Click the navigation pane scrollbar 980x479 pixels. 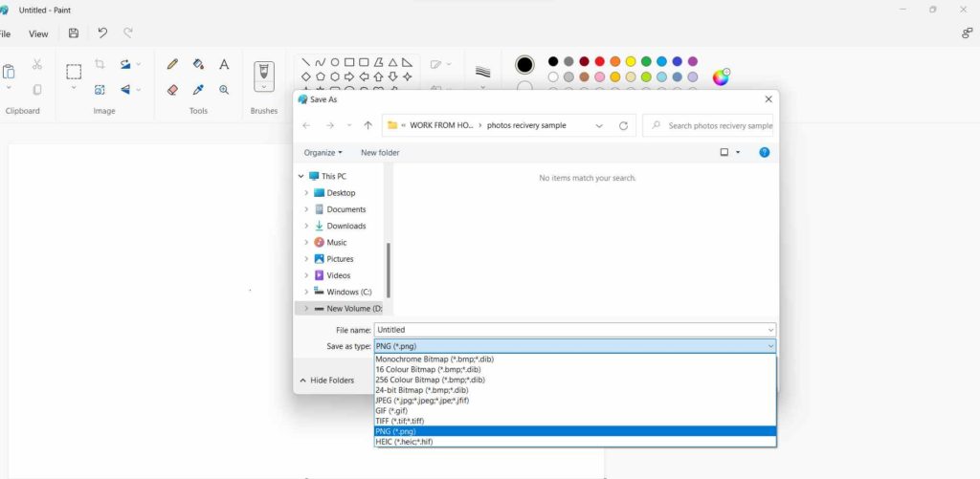point(389,271)
